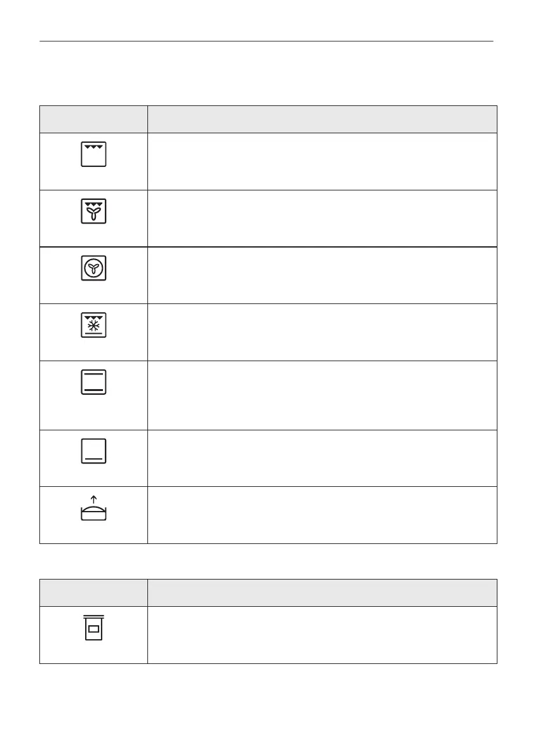Select the second table's wide right header cell
This screenshot has width=533, height=756.
pyautogui.click(x=321, y=593)
